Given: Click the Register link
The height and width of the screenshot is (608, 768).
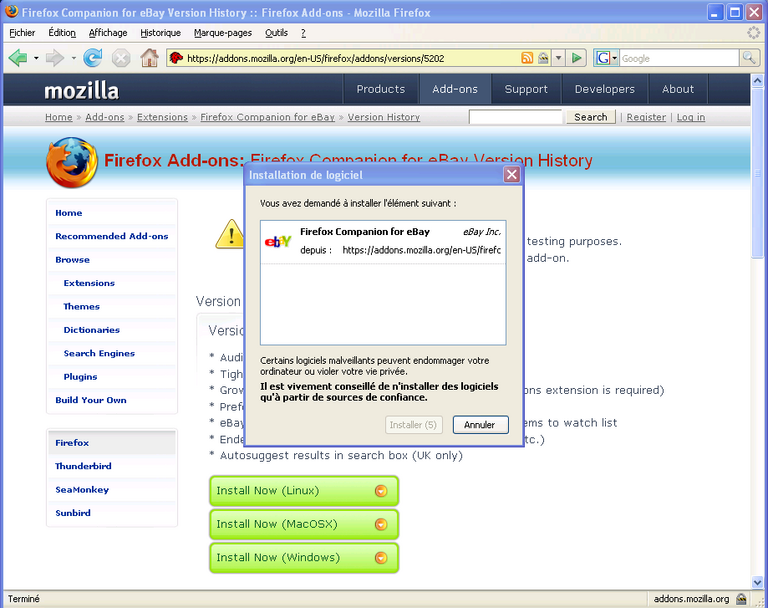Looking at the screenshot, I should [646, 117].
